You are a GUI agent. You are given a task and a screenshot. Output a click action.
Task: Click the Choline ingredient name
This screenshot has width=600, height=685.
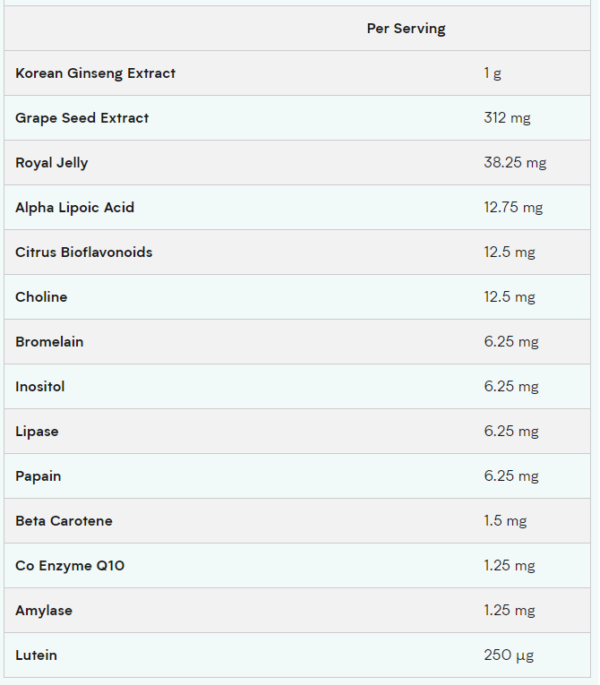(x=41, y=297)
